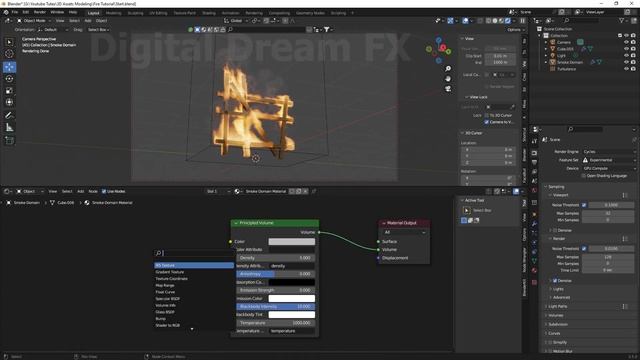The width and height of the screenshot is (640, 360).
Task: Switch to the Modeling workspace tab
Action: click(x=113, y=13)
